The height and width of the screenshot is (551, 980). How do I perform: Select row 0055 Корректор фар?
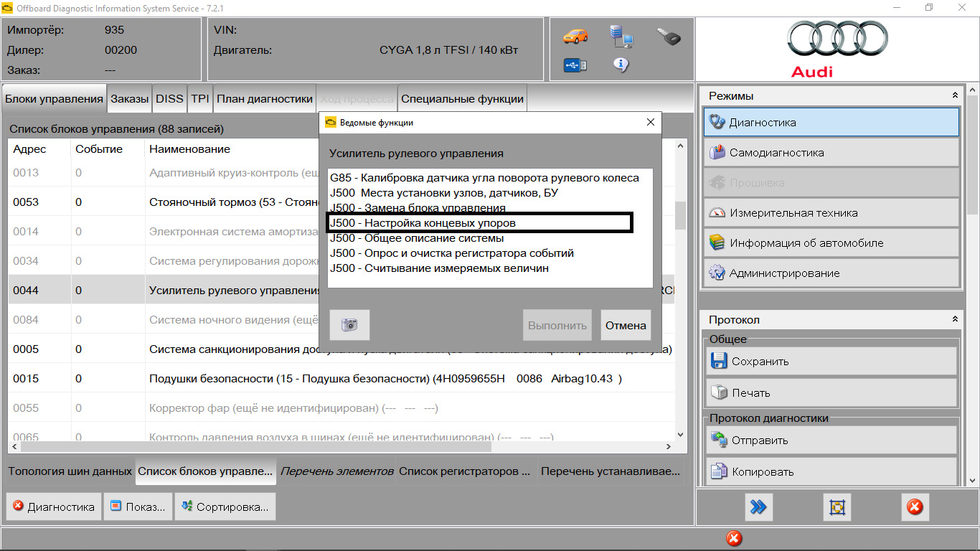coord(341,408)
